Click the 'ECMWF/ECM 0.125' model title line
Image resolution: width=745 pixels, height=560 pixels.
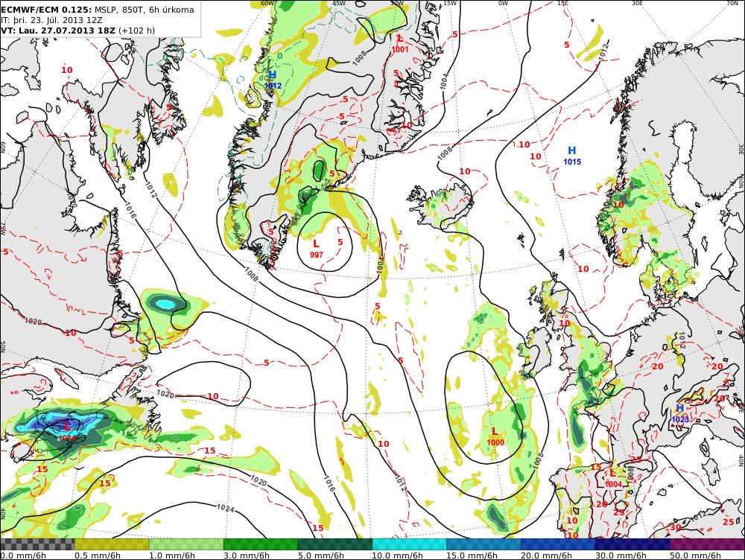(x=98, y=10)
